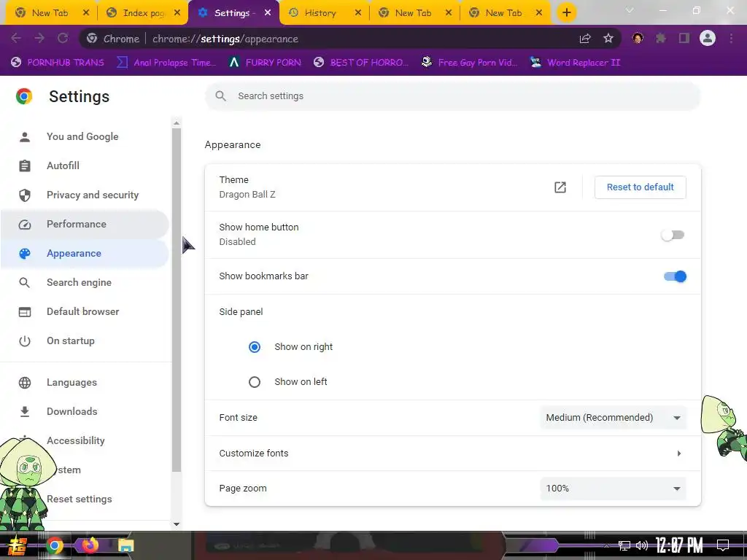Toggle the side panel toolbar icon
The width and height of the screenshot is (747, 560).
tap(684, 38)
